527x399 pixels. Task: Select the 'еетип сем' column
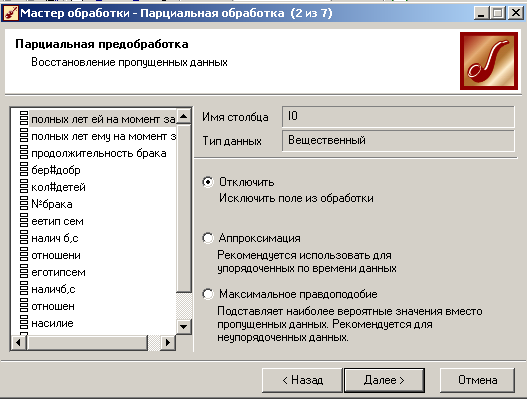pyautogui.click(x=57, y=222)
